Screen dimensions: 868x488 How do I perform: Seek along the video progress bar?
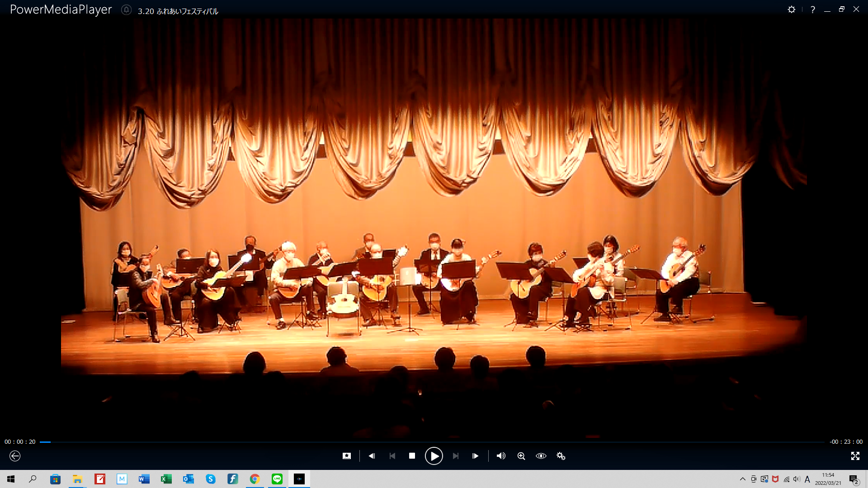(432, 442)
